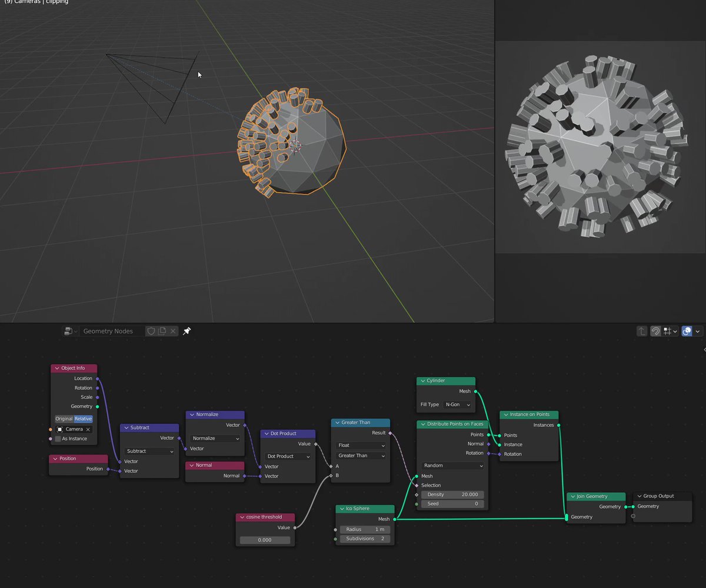The width and height of the screenshot is (706, 588).
Task: Unlink the Geometry Nodes node group
Action: pos(173,331)
